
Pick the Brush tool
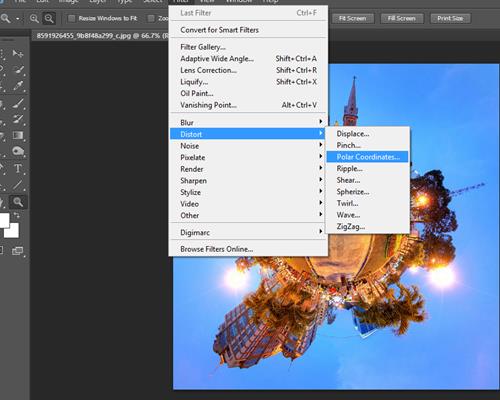18,103
